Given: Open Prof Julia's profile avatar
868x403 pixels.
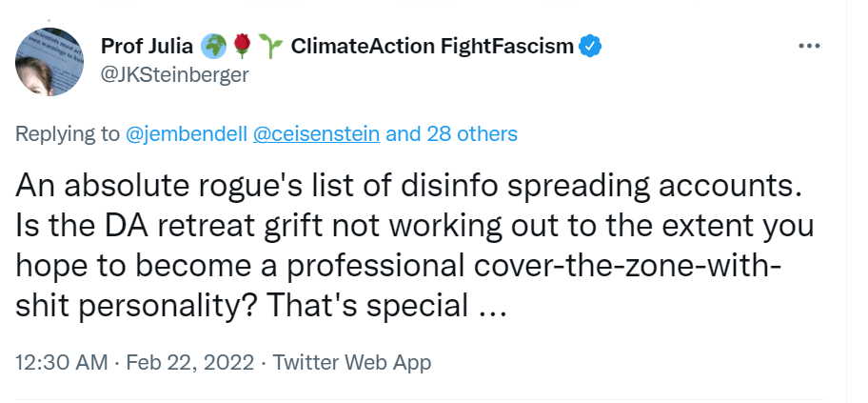Looking at the screenshot, I should [49, 60].
